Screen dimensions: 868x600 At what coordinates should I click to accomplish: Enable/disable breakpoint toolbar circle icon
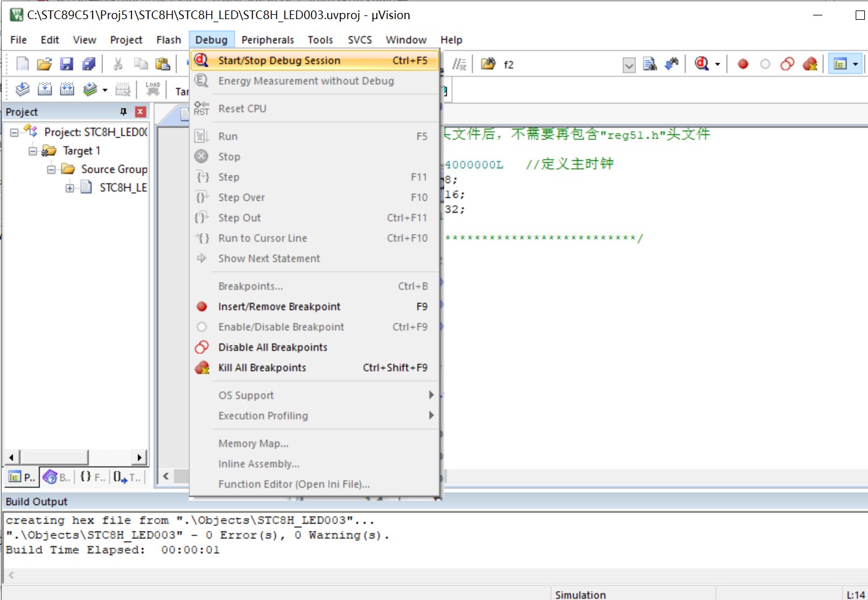(765, 64)
